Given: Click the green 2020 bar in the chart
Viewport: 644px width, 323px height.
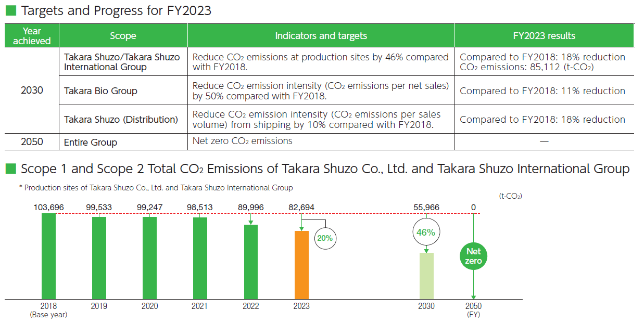Looking at the screenshot, I should click(x=149, y=258).
